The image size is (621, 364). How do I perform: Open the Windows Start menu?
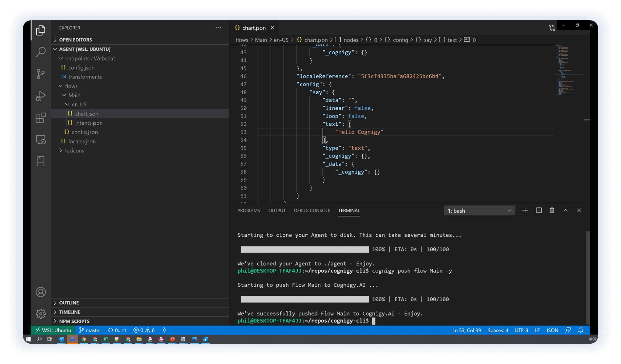click(x=28, y=339)
